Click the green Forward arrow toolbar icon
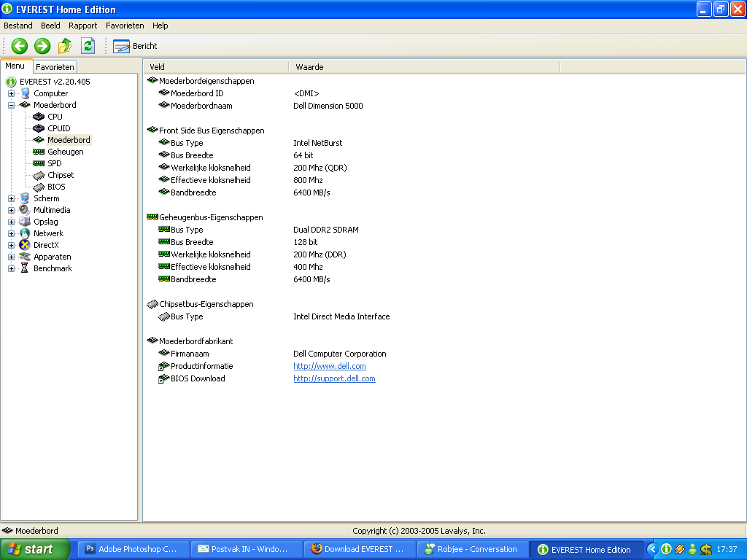Image resolution: width=747 pixels, height=560 pixels. coord(42,46)
